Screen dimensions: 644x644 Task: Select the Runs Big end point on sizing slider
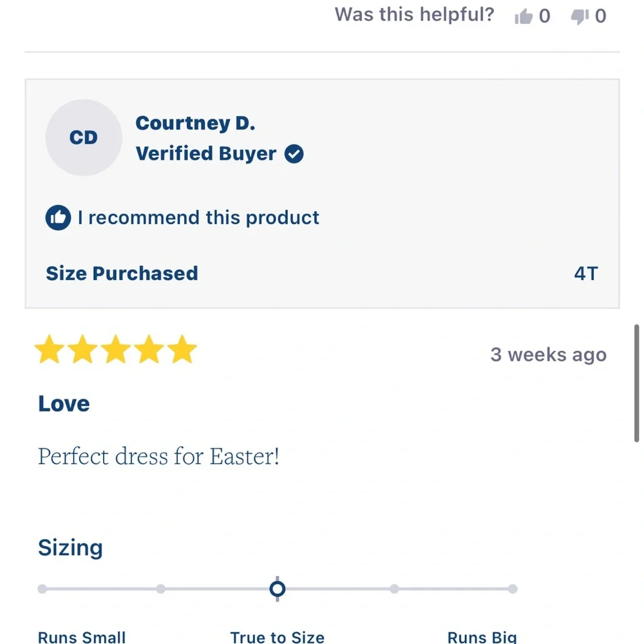513,589
